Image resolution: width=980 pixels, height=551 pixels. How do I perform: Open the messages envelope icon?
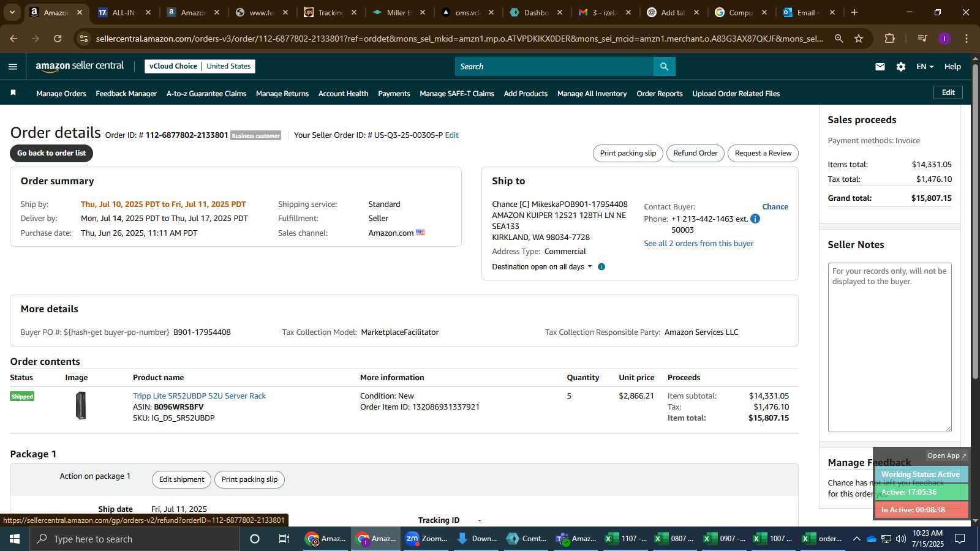pos(880,67)
